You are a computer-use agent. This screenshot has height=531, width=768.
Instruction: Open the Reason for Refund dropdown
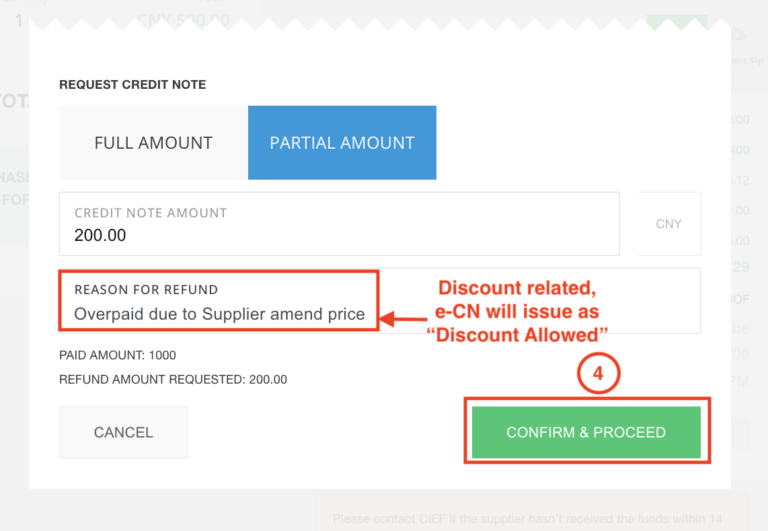pyautogui.click(x=380, y=301)
